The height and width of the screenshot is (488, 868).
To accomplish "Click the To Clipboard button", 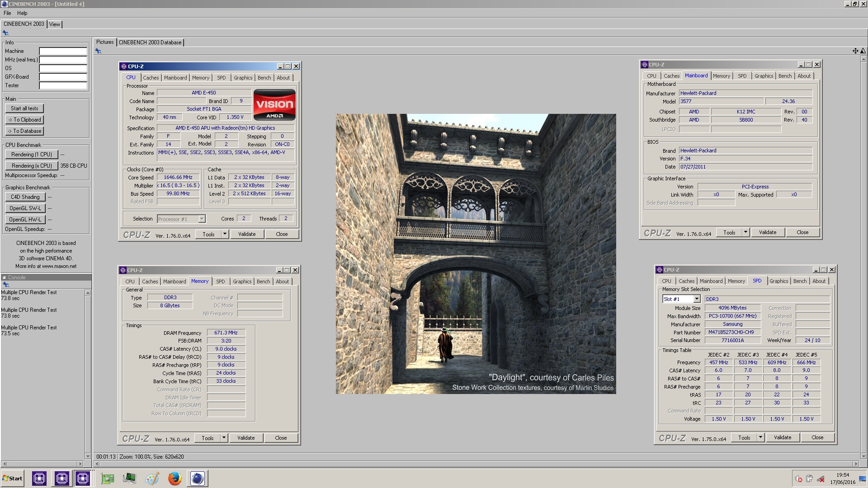I will point(24,120).
